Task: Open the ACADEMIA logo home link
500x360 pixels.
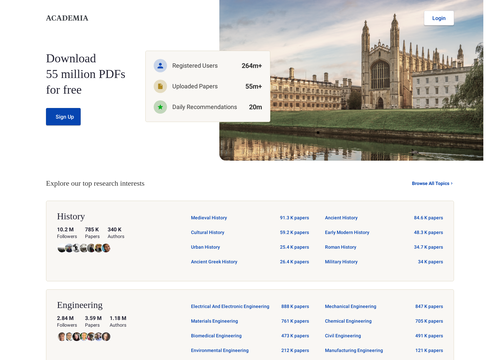Action: 67,18
